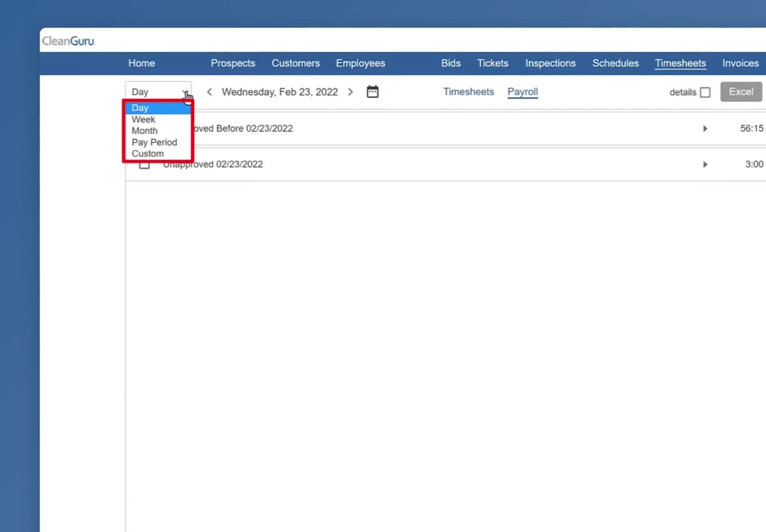Open the Home nav item
766x532 pixels.
(142, 63)
